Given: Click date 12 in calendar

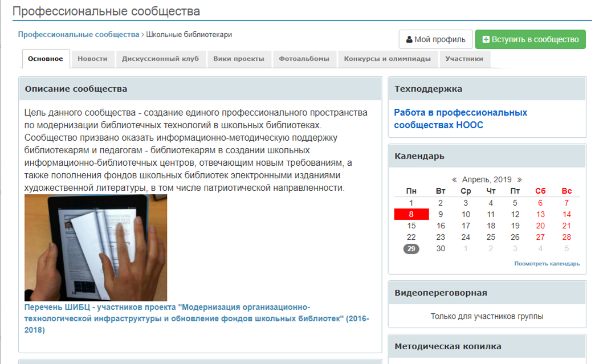Looking at the screenshot, I should pos(515,214).
